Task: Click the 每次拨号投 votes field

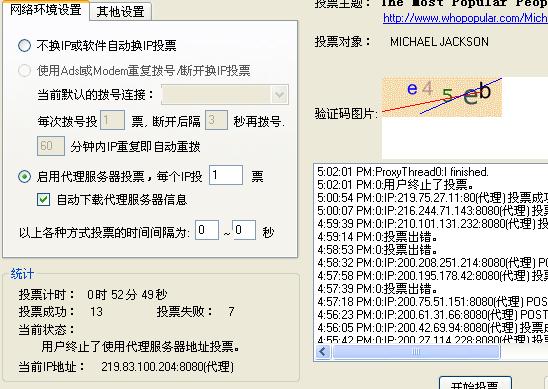Action: pyautogui.click(x=112, y=120)
